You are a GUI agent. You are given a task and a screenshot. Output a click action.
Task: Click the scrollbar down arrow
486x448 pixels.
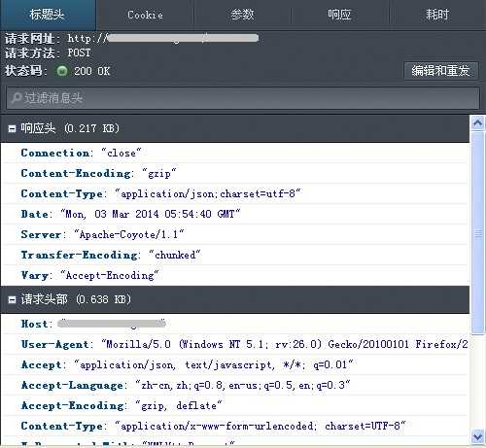coord(478,437)
